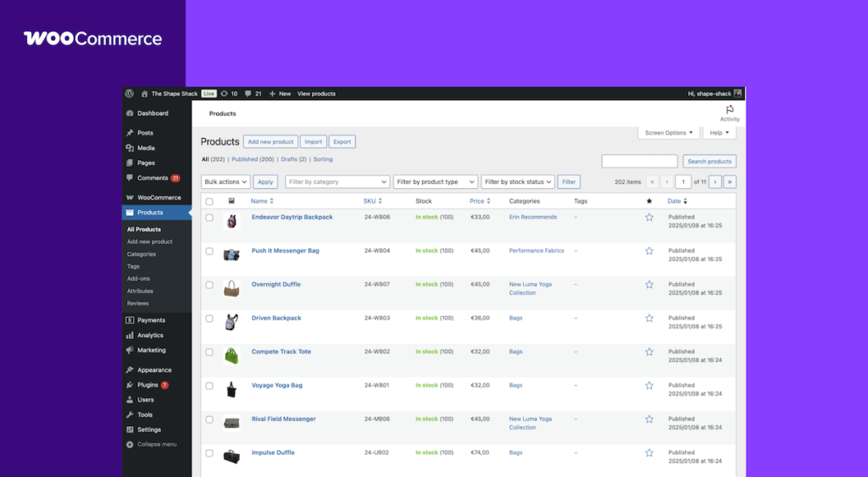This screenshot has width=868, height=477.
Task: Open the Filter by stock status dropdown
Action: point(518,181)
